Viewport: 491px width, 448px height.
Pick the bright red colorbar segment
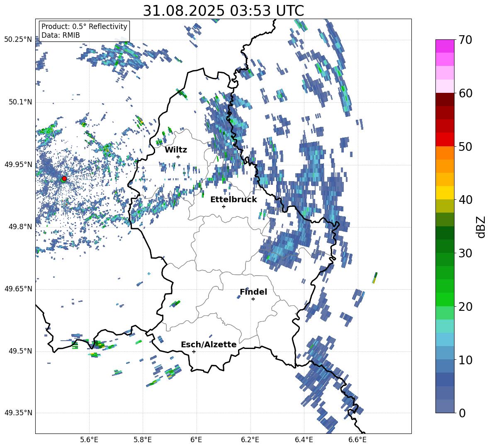(x=445, y=140)
